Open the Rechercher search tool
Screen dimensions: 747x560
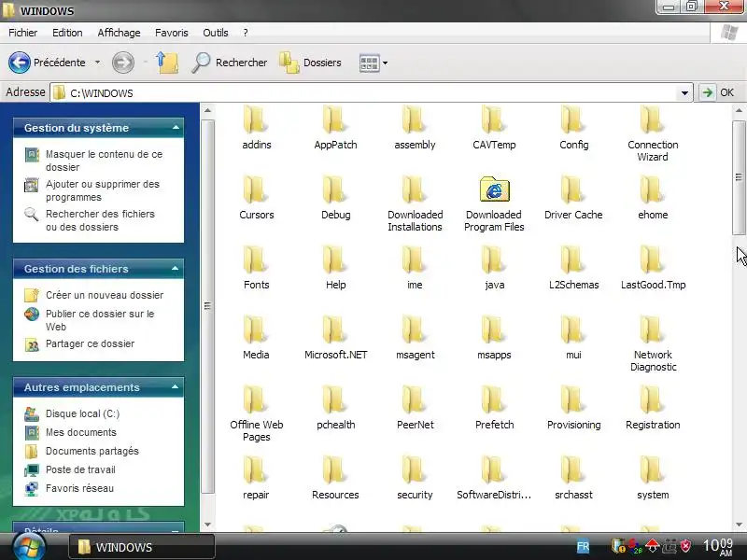pos(230,63)
